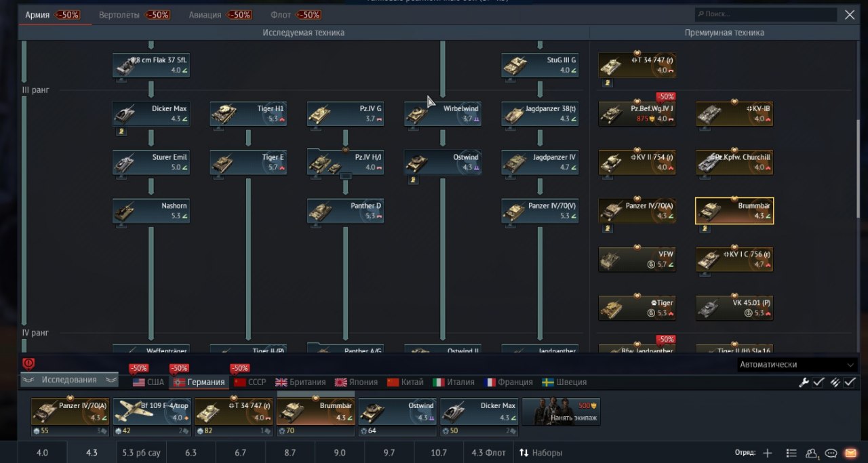
Task: Select the Nashorn tank destroyer
Action: point(151,211)
